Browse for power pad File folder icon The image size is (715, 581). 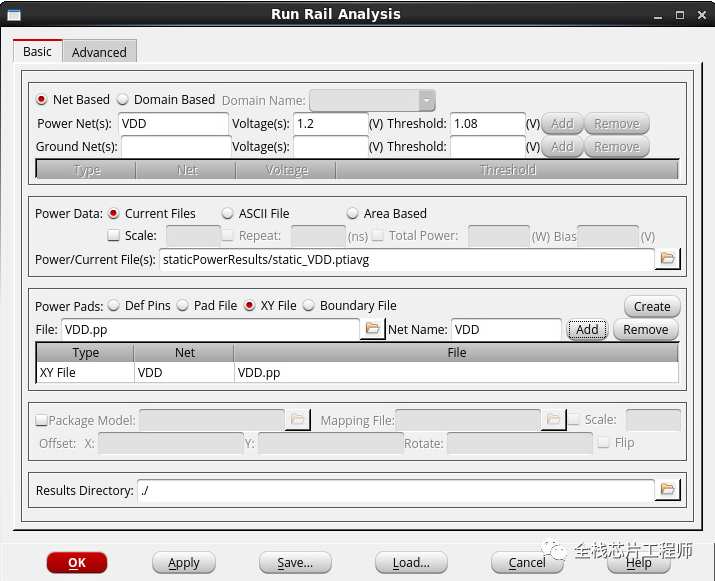(x=372, y=329)
